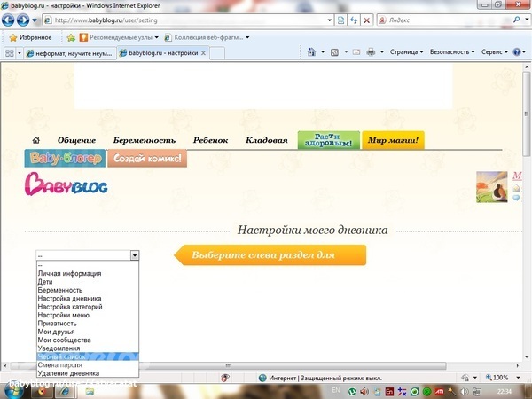Viewport: 532px width, 399px height.
Task: Click the browser back arrow button
Action: pos(11,20)
